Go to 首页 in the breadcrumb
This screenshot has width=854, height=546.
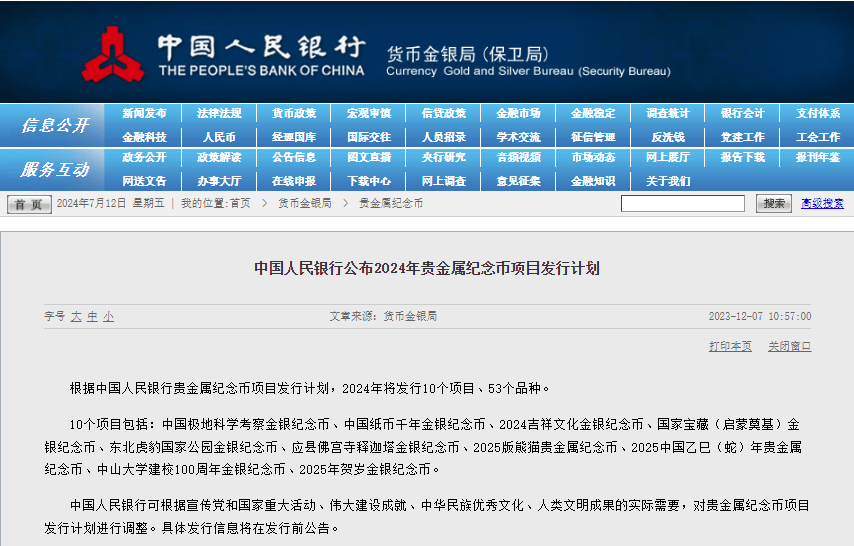click(240, 203)
